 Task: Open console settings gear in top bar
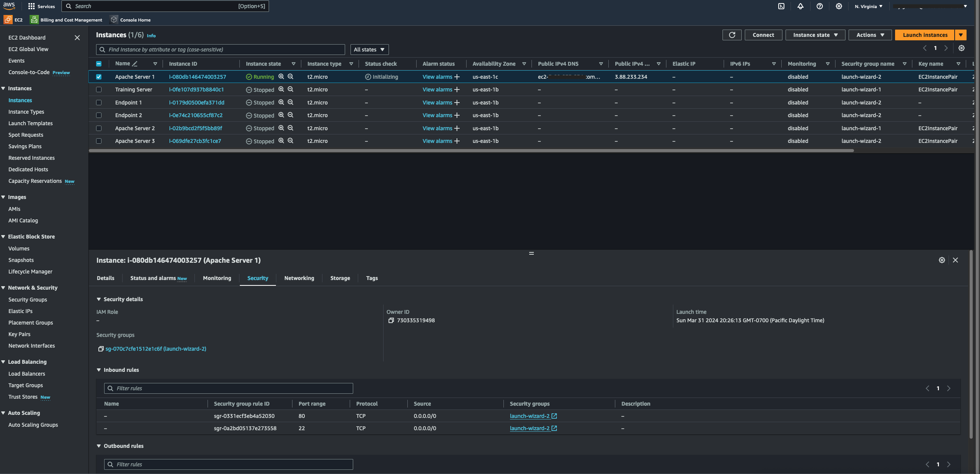tap(839, 6)
